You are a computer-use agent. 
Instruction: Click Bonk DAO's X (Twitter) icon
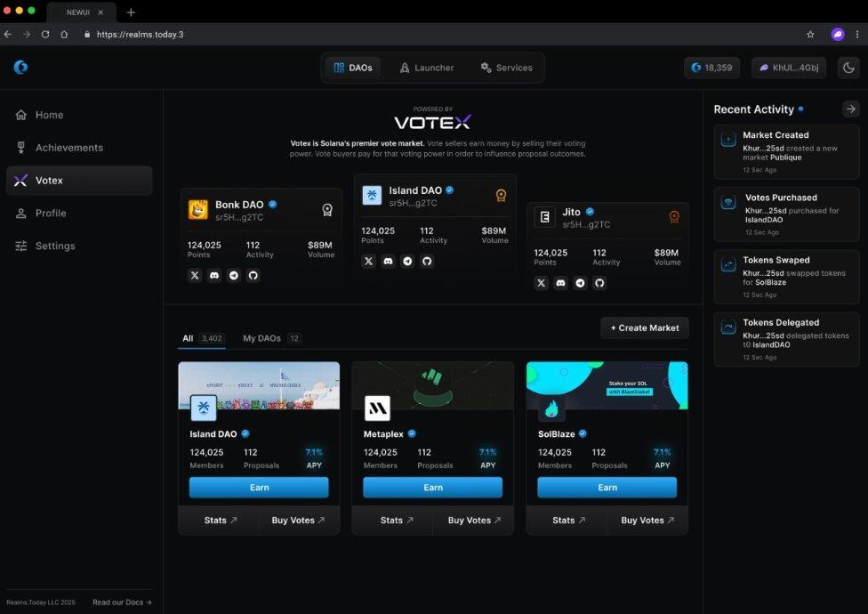coord(195,276)
